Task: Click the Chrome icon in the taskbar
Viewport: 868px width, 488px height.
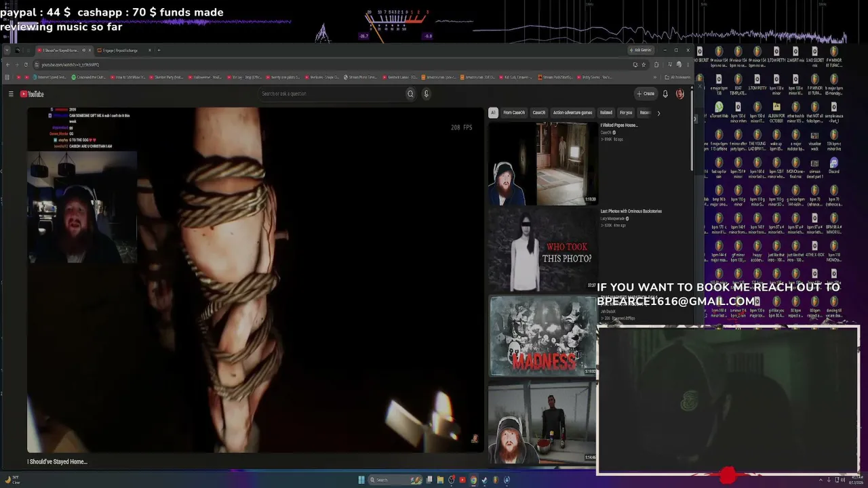Action: [x=473, y=480]
